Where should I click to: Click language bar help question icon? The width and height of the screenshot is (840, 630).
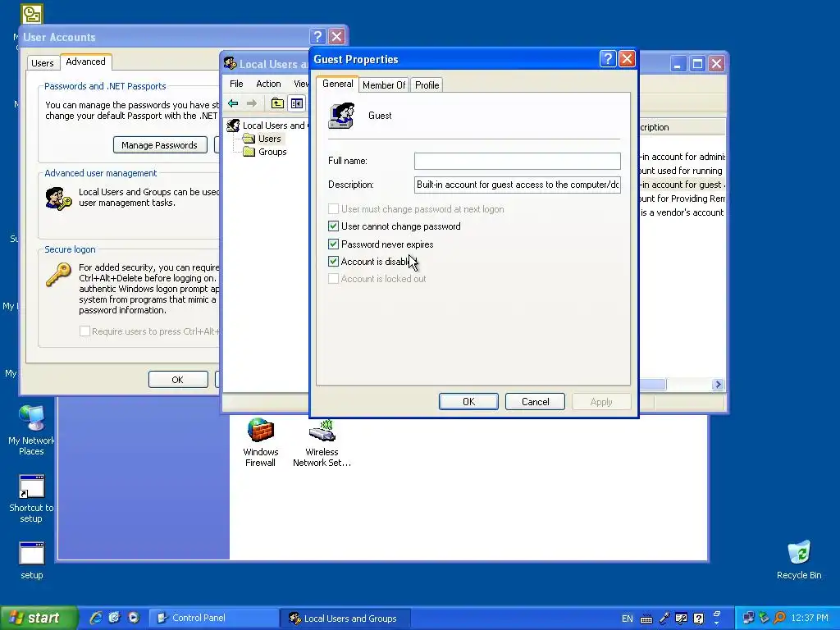point(699,619)
